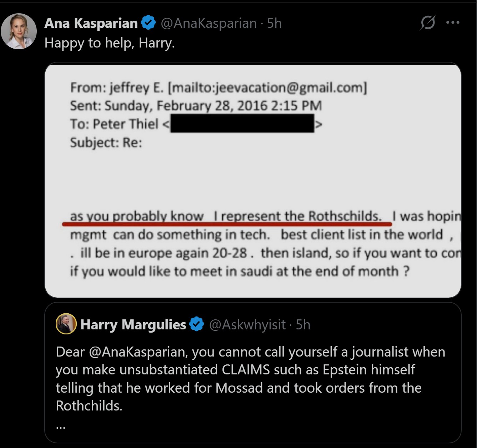Open the @Askwhyisit handle link
The height and width of the screenshot is (448, 477).
pyautogui.click(x=247, y=325)
